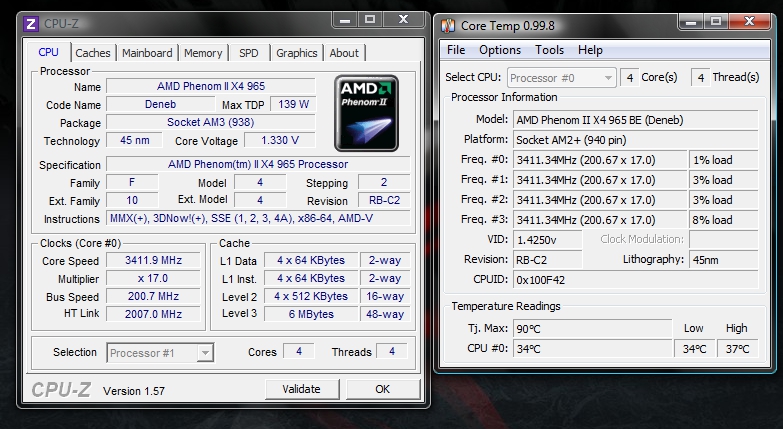
Task: Click the HT Link value 2007.0 MHz
Action: click(153, 314)
